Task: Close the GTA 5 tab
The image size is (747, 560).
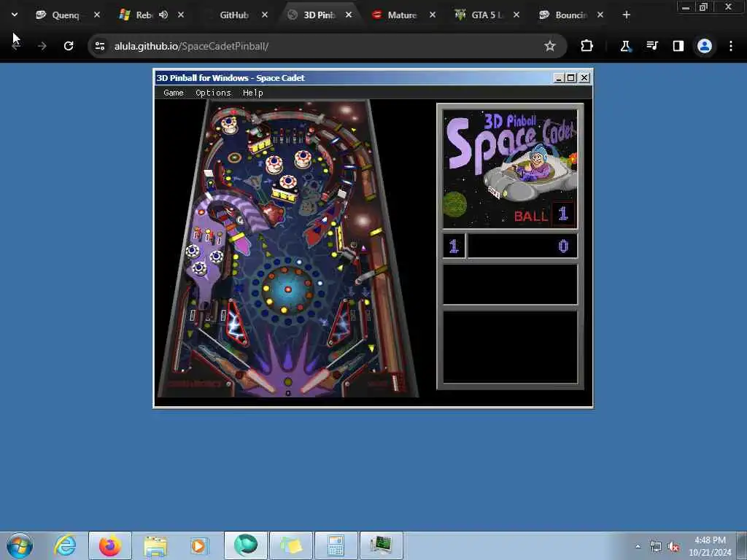Action: pyautogui.click(x=516, y=15)
